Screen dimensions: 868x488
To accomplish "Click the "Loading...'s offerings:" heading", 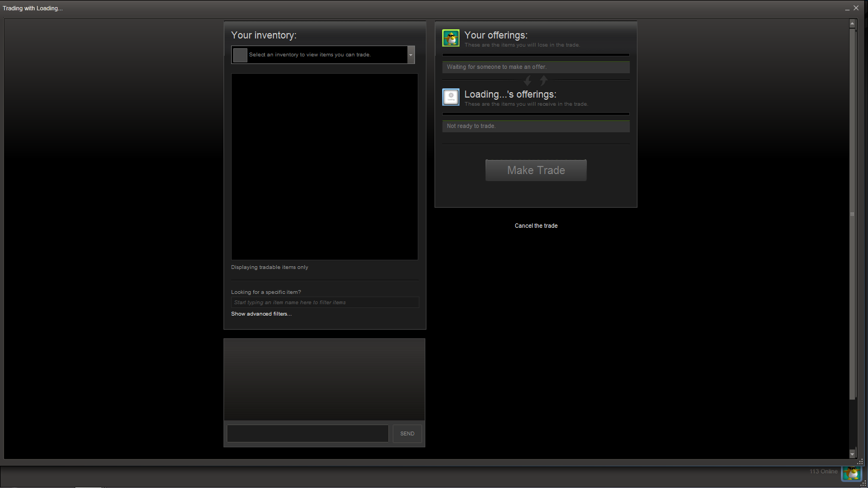I will point(510,94).
